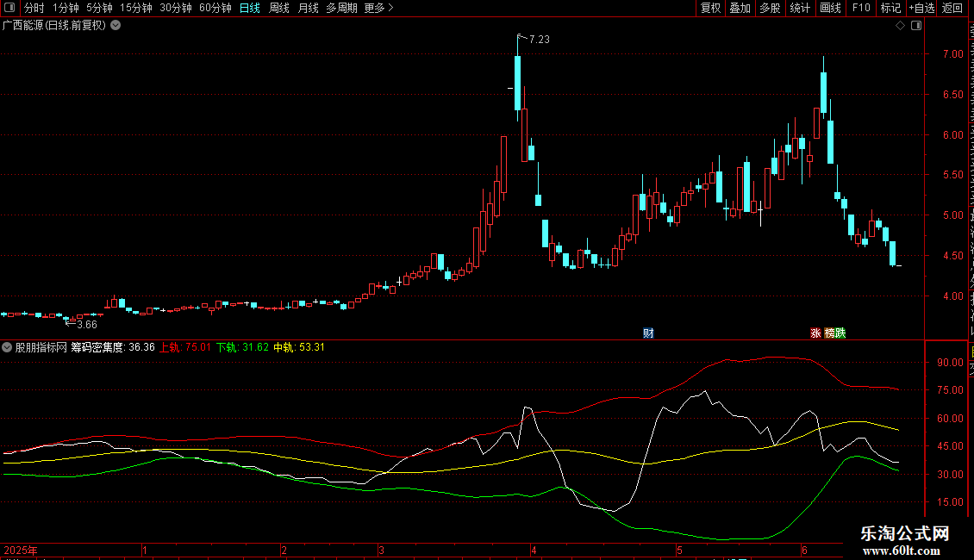Click the 2025年 label on time axis
Screen dimensions: 974x560
pos(21,550)
